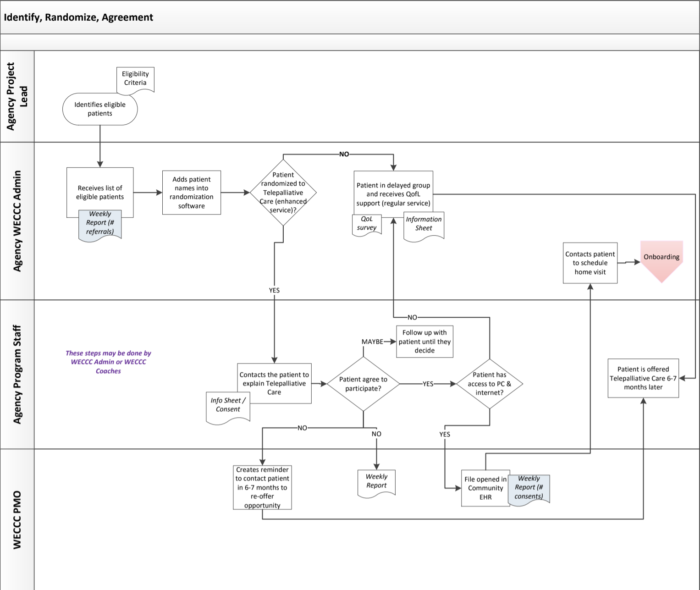Select the 'Identify, Randomize, Agreement' title bar

(78, 17)
